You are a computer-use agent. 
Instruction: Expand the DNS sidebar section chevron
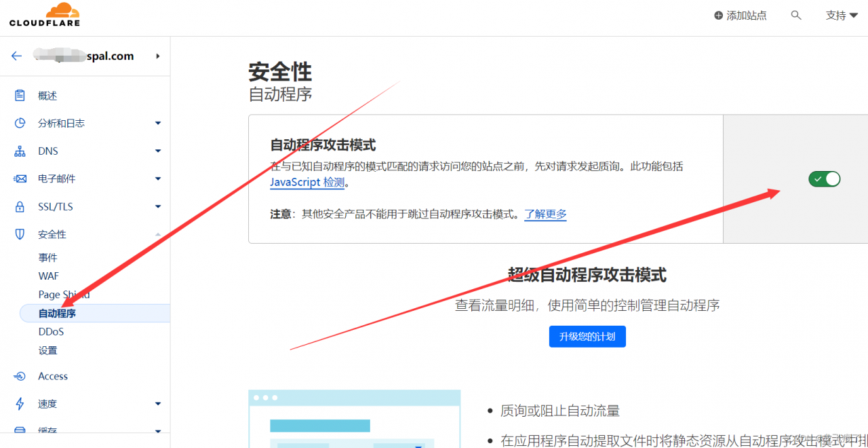pos(157,151)
